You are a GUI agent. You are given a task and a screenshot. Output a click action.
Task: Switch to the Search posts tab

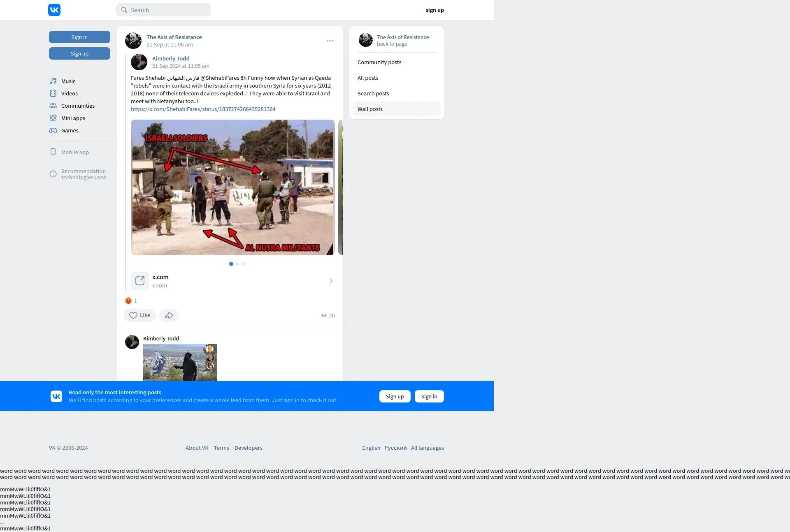pos(373,93)
